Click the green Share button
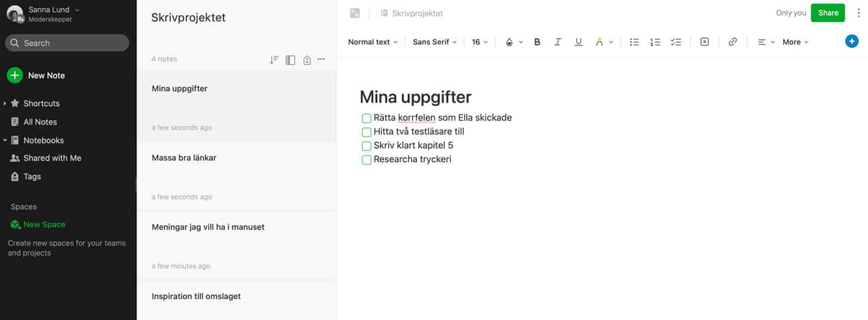Viewport: 868px width, 320px height. pyautogui.click(x=828, y=13)
